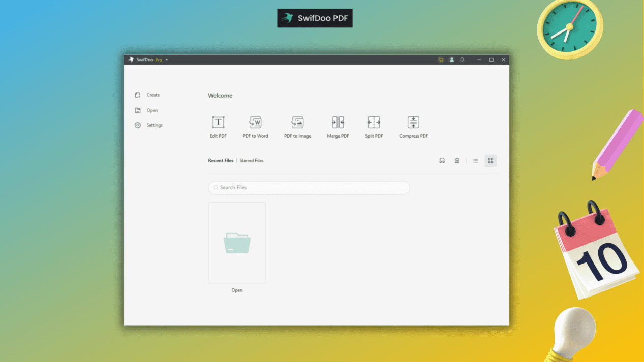Click the SwifDoo bird logo in title bar
Viewport: 644px width, 362px height.
[x=131, y=60]
